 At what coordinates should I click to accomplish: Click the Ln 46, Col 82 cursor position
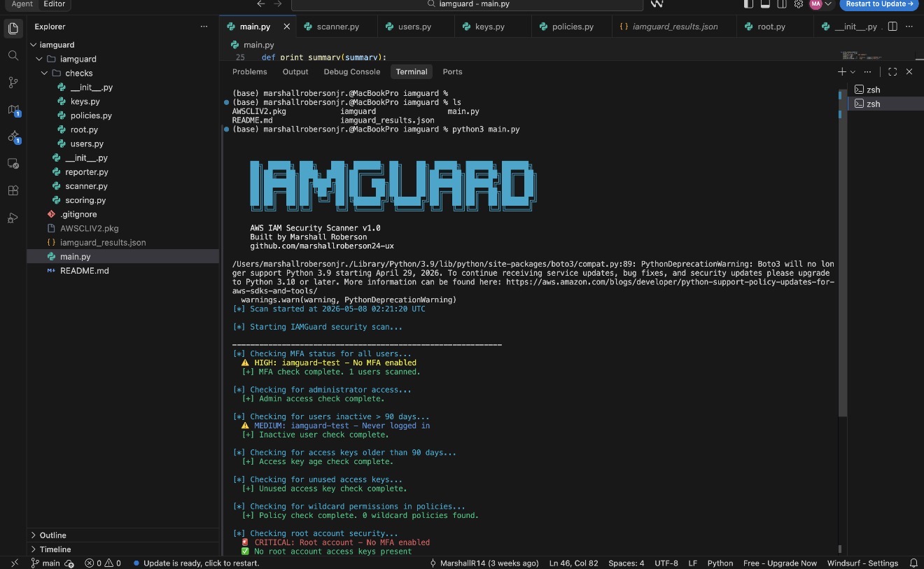[x=573, y=563]
